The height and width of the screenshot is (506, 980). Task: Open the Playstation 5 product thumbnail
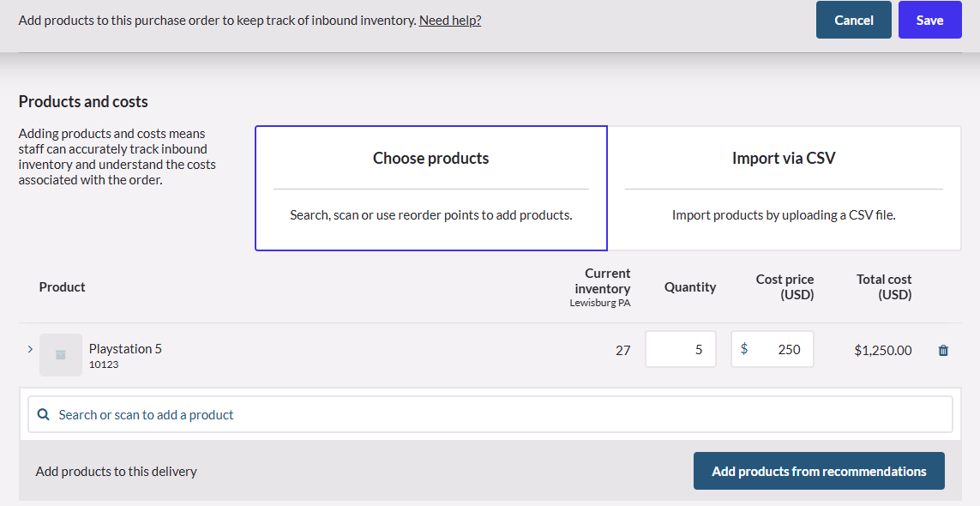(x=61, y=355)
